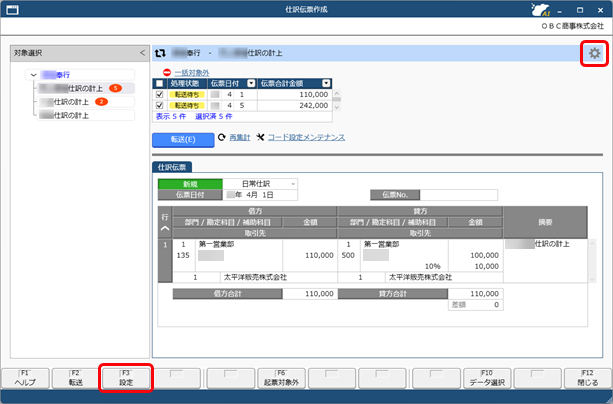
Task: Click the credit 第一営業部 cell
Action: pos(404,244)
